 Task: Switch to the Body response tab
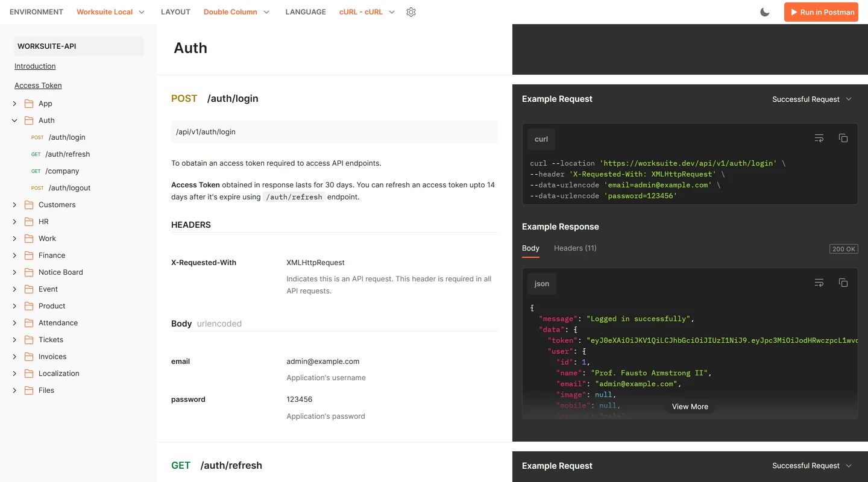pyautogui.click(x=530, y=248)
